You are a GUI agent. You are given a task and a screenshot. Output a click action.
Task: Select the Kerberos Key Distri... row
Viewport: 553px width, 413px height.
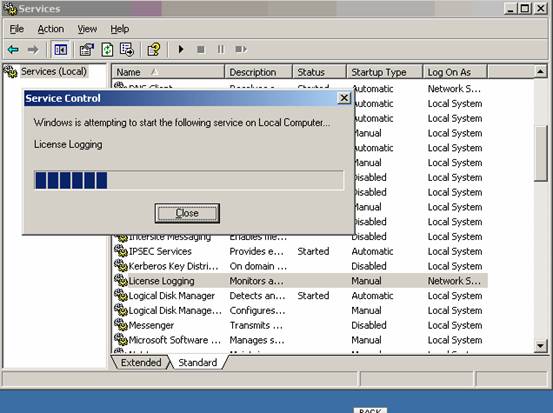tap(300, 266)
